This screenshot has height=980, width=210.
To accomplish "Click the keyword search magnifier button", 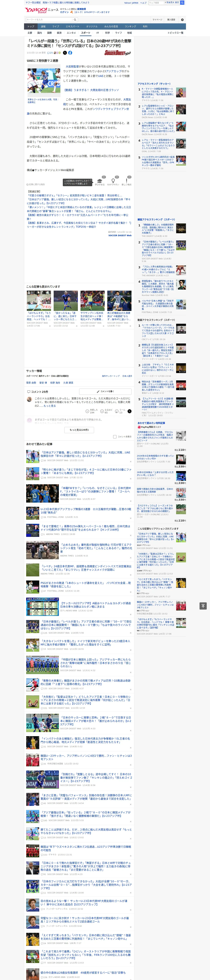I will coord(75,20).
